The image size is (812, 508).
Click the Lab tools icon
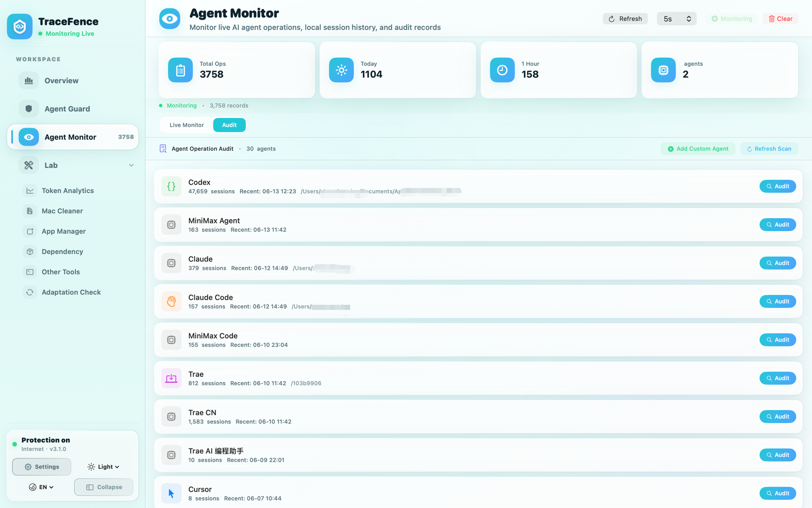pyautogui.click(x=29, y=165)
